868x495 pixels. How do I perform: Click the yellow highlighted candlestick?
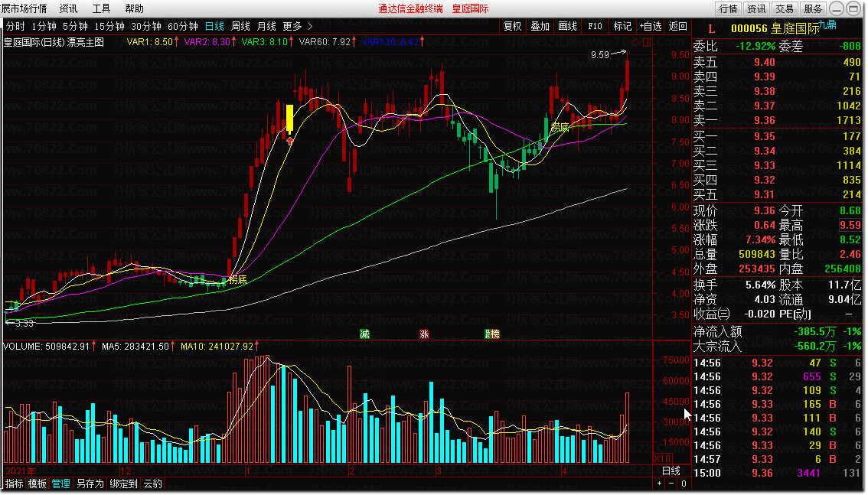pyautogui.click(x=289, y=119)
